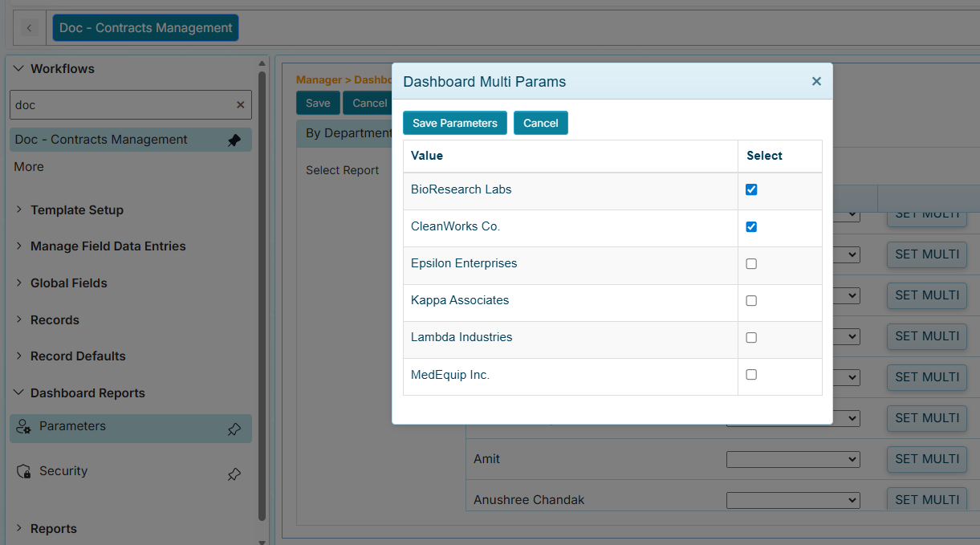Check the Kappa Associates checkbox
Viewport: 980px width, 545px height.
coord(751,300)
